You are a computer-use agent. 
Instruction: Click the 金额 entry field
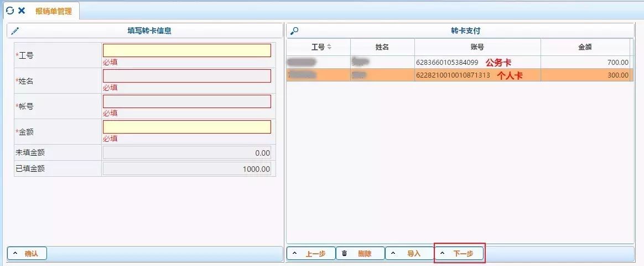tap(186, 127)
